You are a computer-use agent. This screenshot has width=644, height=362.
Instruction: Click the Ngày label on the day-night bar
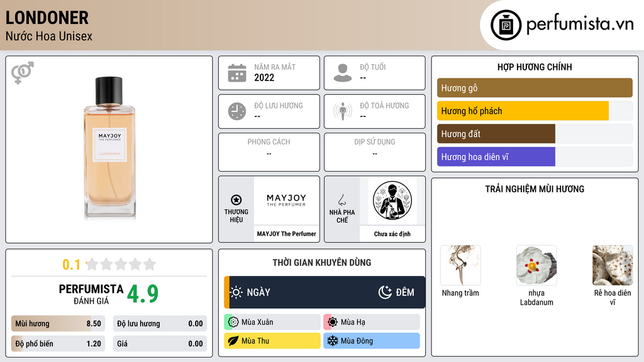[x=258, y=292]
